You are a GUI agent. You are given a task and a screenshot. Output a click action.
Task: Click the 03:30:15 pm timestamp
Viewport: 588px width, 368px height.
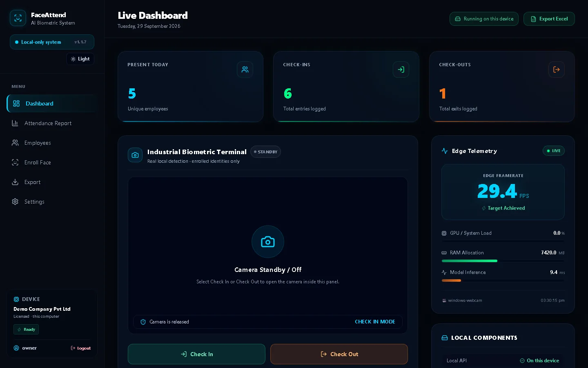coord(552,301)
